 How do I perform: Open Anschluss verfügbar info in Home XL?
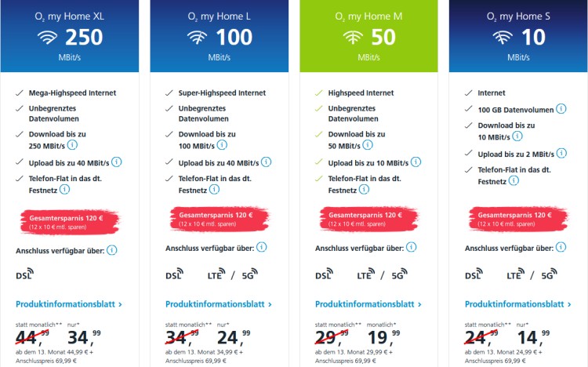(111, 250)
